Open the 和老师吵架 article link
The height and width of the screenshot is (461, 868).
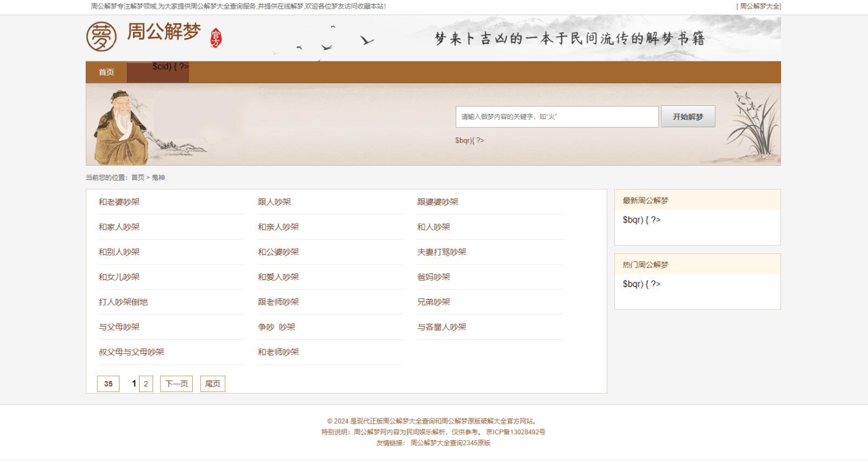coord(278,352)
